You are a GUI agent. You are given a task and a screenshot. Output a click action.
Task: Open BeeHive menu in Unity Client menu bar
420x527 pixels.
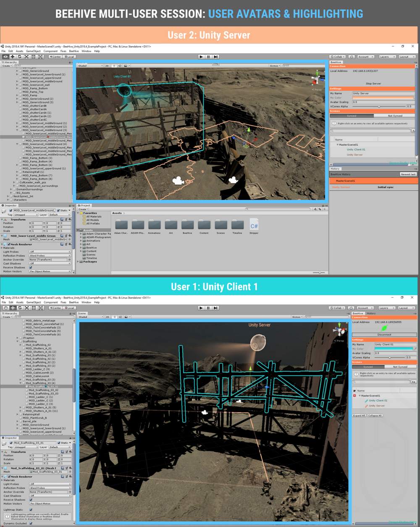74,302
